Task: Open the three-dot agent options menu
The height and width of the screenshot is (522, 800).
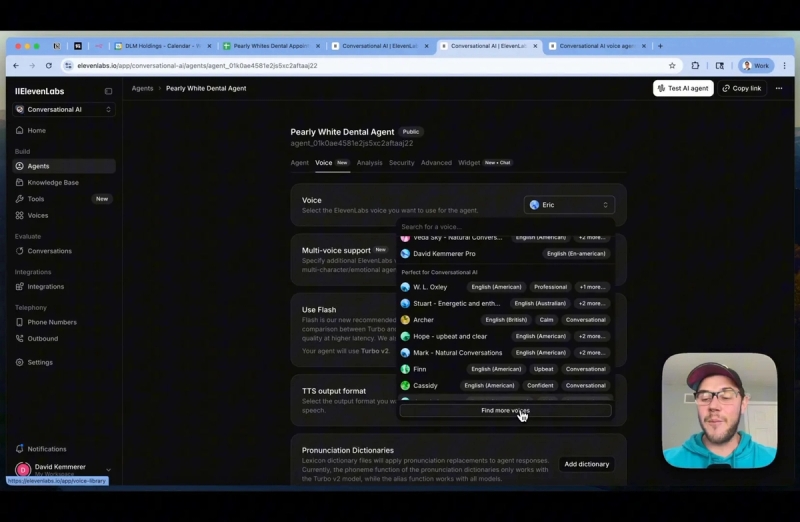Action: (x=779, y=88)
